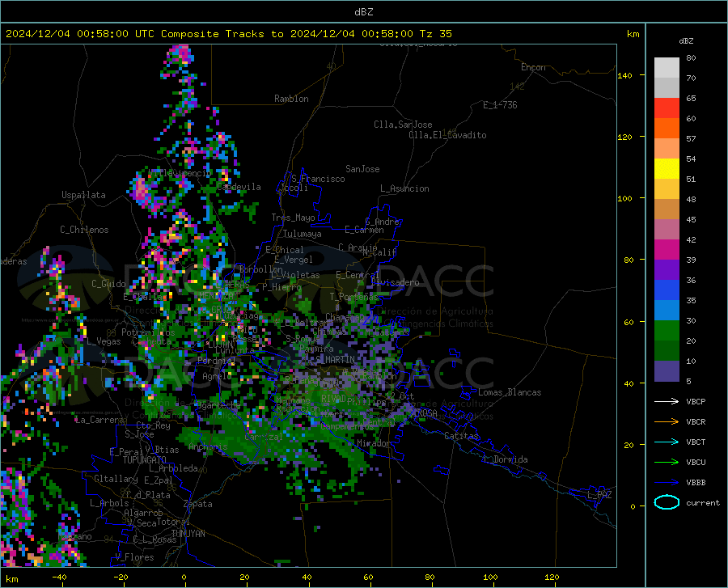Viewport: 728px width, 588px height.
Task: Click the Clla.SanJose map label
Action: (403, 125)
